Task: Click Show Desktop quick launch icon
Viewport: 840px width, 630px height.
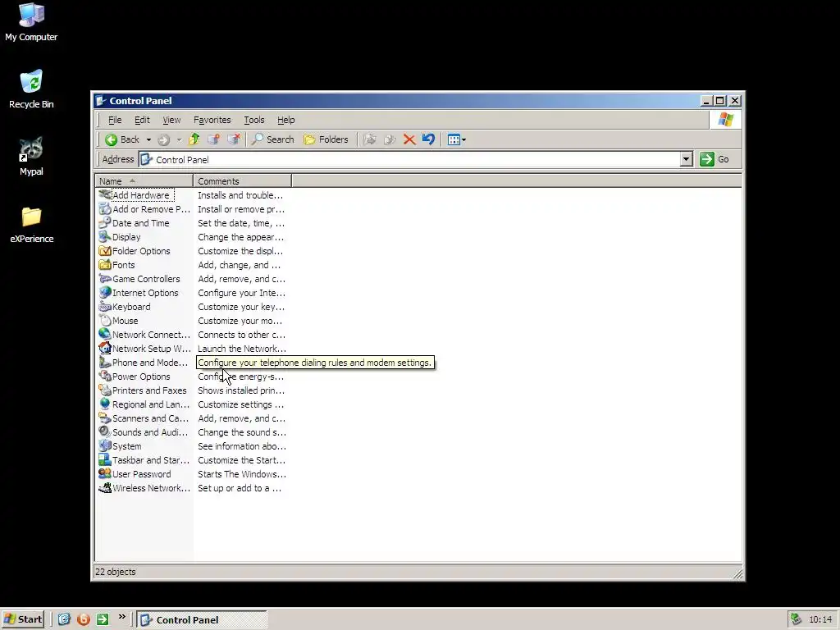Action: click(x=64, y=619)
